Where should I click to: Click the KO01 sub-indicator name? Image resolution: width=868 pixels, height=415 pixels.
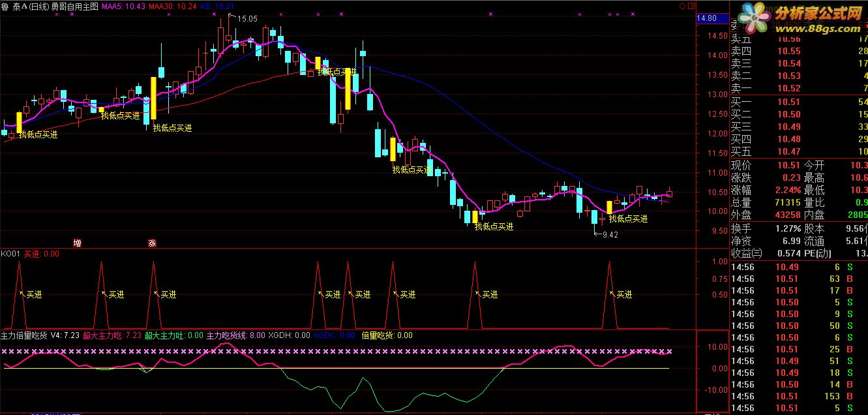(10, 254)
